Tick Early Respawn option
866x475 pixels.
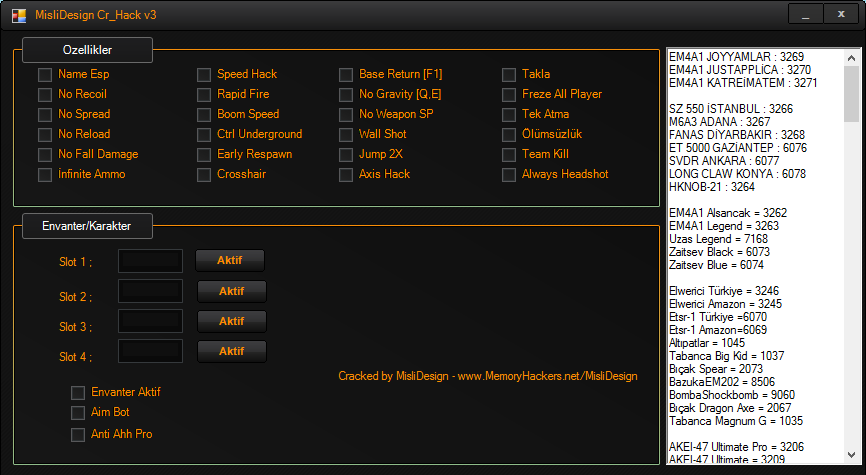tap(204, 155)
